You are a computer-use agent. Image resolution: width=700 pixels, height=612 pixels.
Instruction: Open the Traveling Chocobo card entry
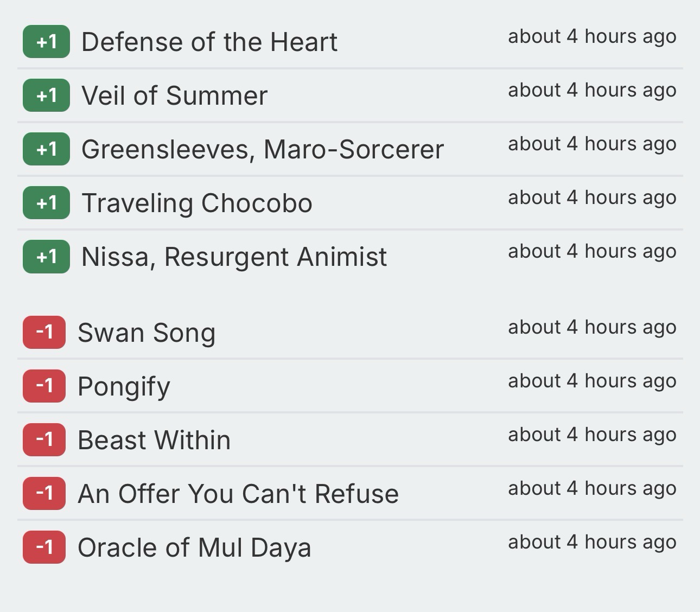(x=196, y=203)
